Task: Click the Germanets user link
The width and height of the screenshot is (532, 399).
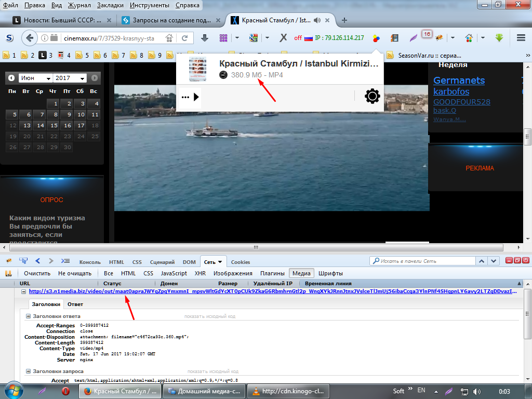Action: click(x=459, y=80)
